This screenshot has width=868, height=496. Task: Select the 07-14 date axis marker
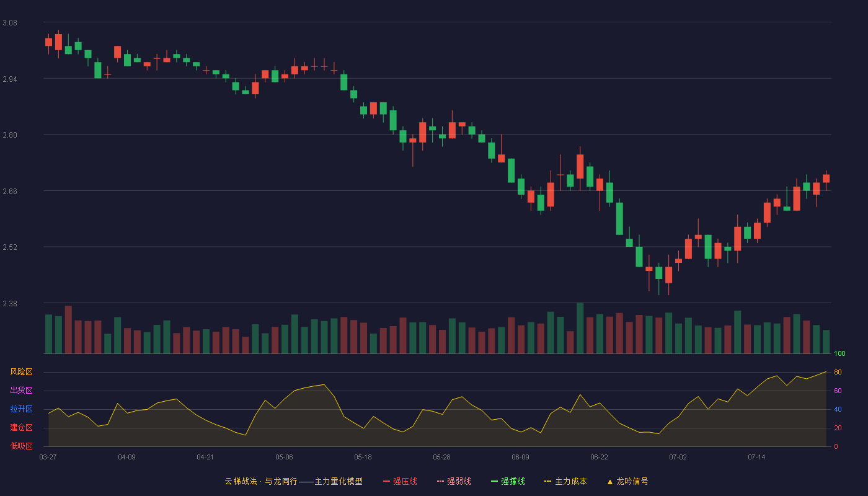756,457
